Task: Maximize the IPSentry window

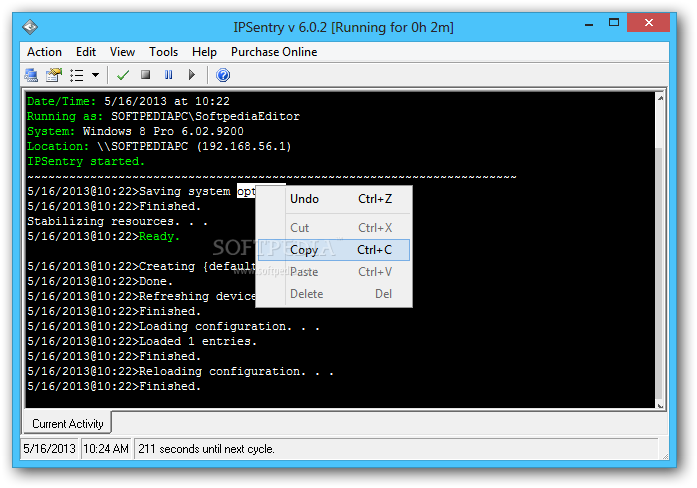Action: 614,23
